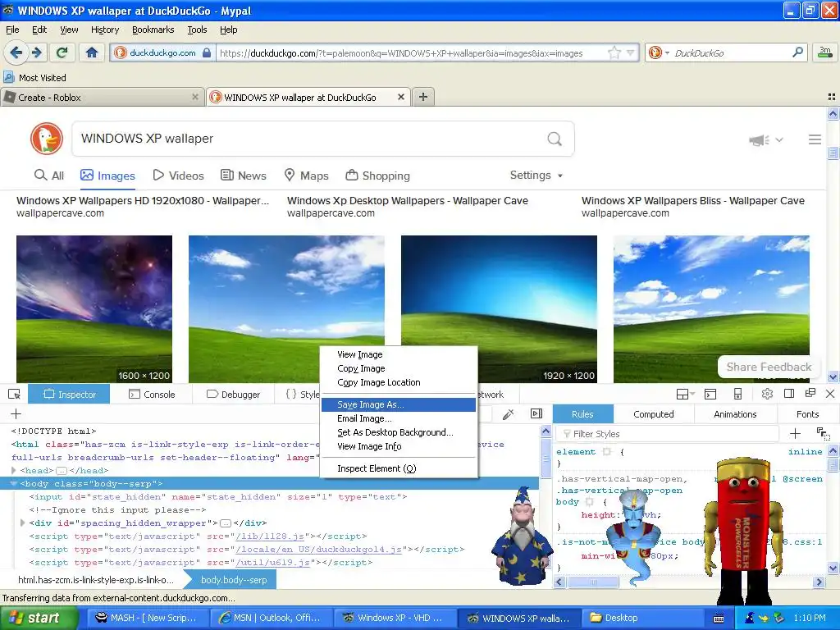Switch to the News results tab
This screenshot has height=630, width=840.
tap(244, 176)
